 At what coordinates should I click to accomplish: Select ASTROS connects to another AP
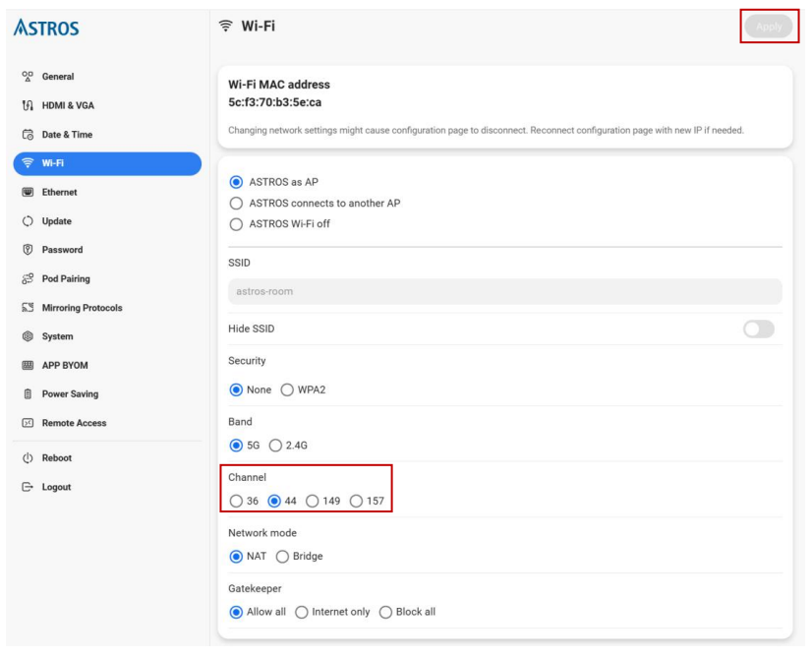click(x=236, y=203)
